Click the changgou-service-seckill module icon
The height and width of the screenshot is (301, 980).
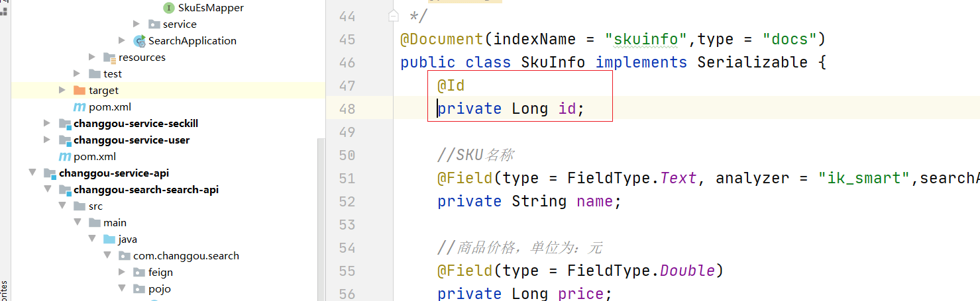coord(65,124)
